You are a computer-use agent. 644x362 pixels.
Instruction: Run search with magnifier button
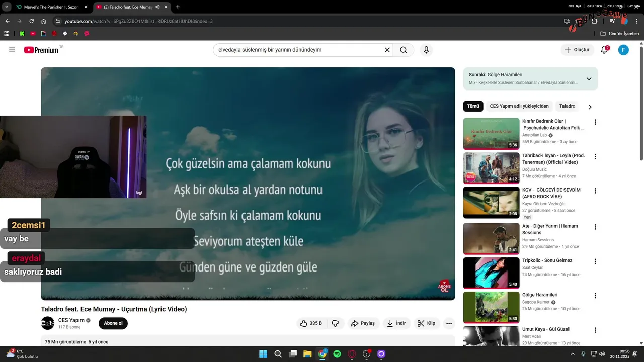coord(404,50)
